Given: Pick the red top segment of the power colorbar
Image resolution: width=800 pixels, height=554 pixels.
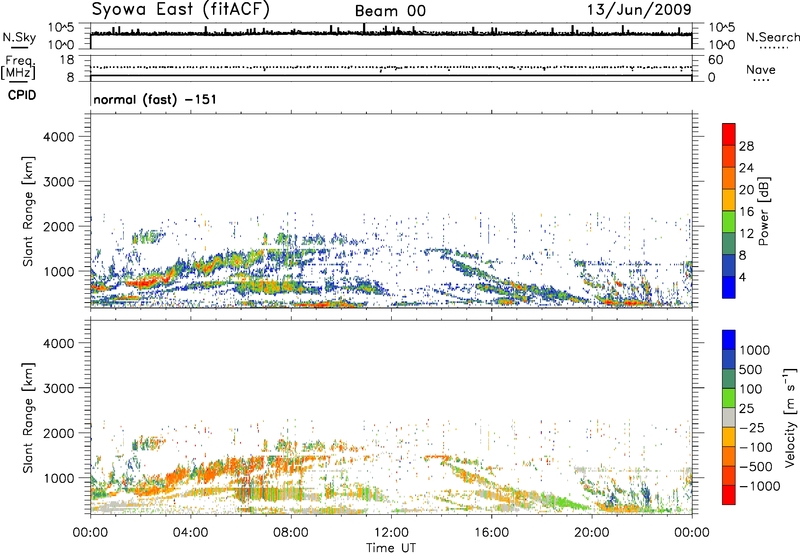Looking at the screenshot, I should coord(729,135).
